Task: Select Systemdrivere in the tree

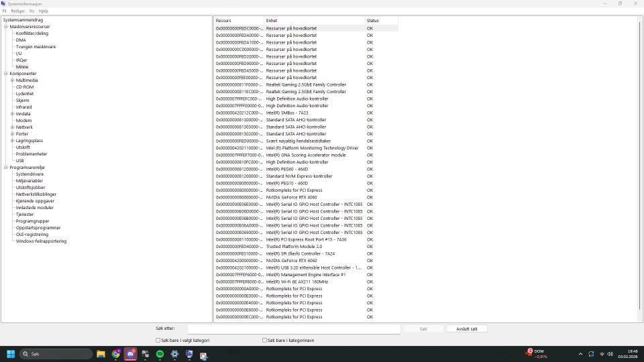Action: tap(30, 174)
